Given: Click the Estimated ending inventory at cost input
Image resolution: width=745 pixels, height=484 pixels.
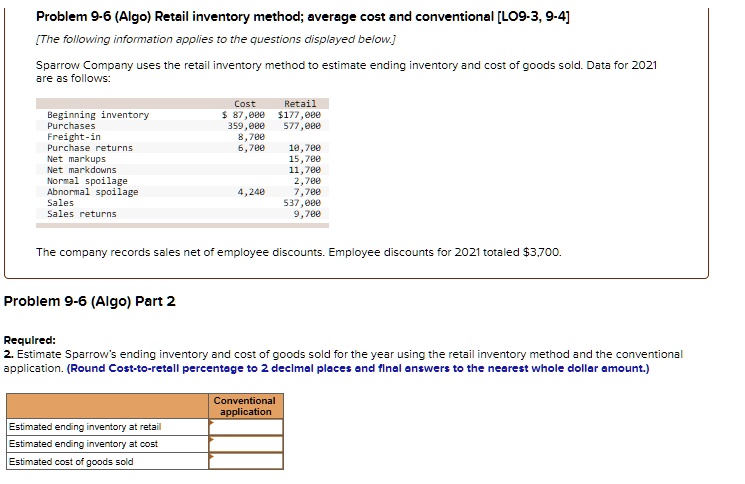Looking at the screenshot, I should click(x=246, y=444).
